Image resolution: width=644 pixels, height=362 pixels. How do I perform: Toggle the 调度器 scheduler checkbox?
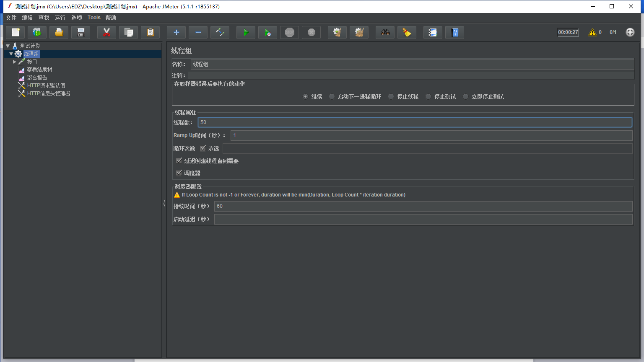click(179, 173)
